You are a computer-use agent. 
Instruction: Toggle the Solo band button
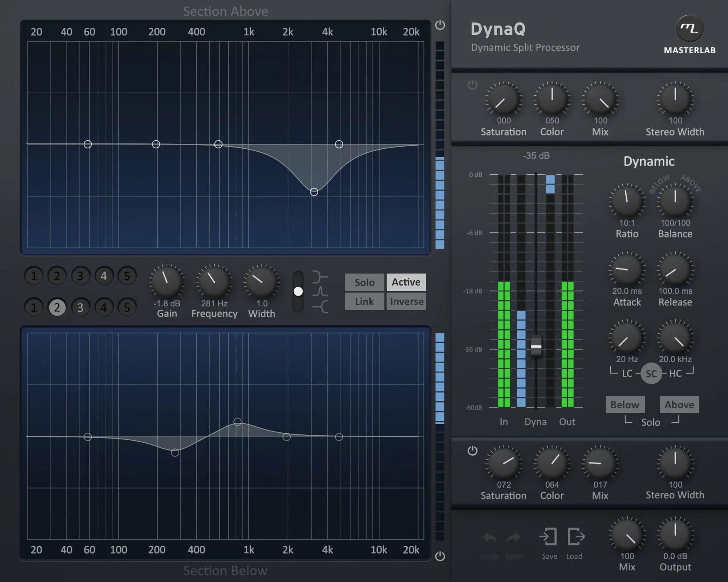click(364, 282)
